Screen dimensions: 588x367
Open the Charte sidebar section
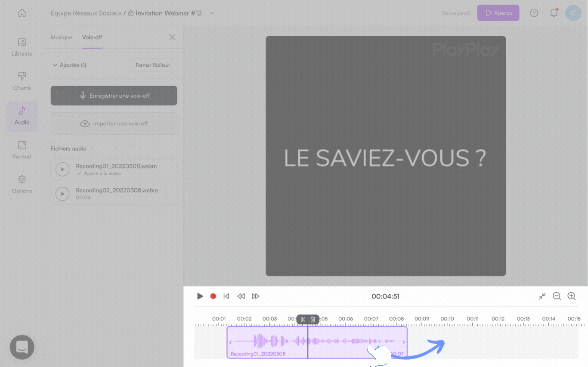tap(22, 81)
